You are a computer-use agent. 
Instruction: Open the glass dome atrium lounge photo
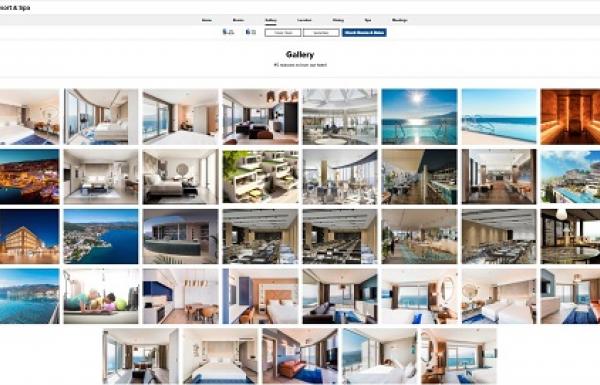pyautogui.click(x=340, y=117)
